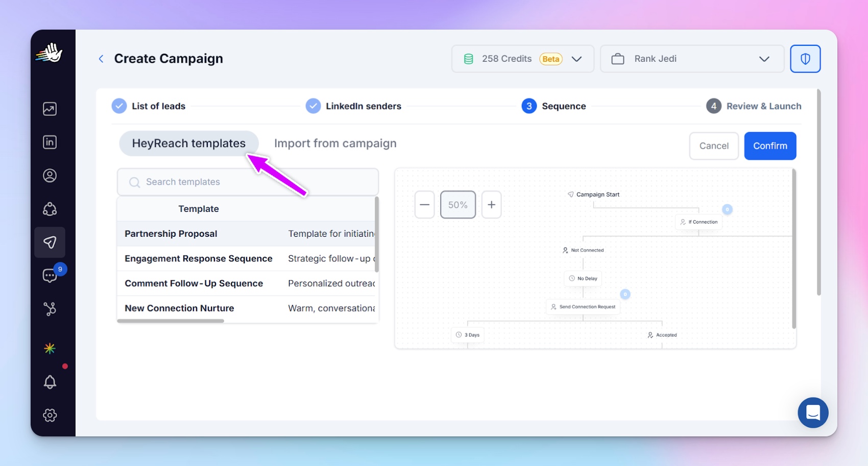Open the lead lists network icon
Viewport: 868px width, 466px height.
[50, 209]
